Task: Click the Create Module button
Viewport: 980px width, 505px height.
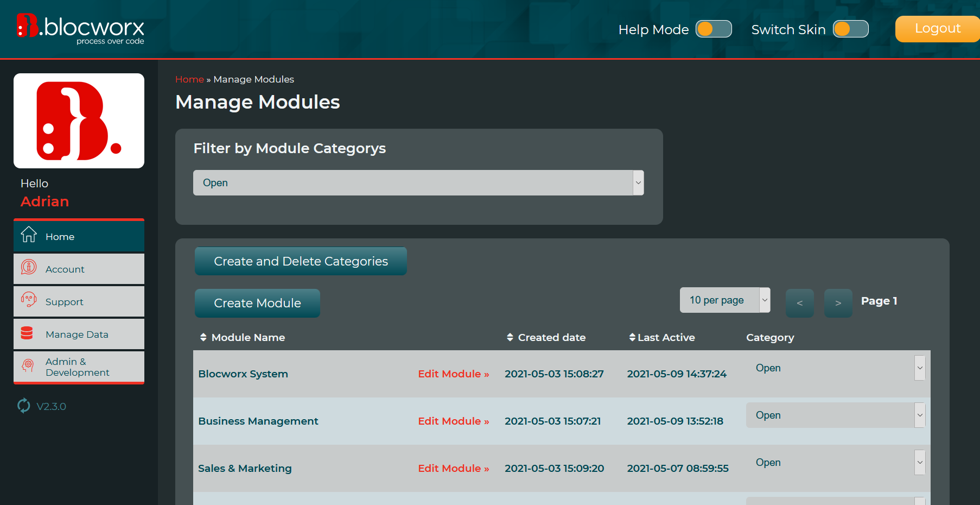Action: click(257, 303)
